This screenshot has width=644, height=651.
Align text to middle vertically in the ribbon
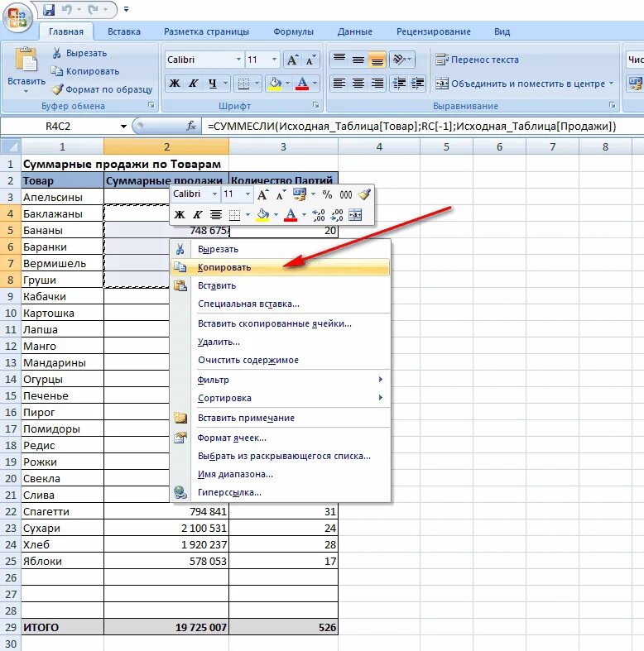click(x=358, y=60)
